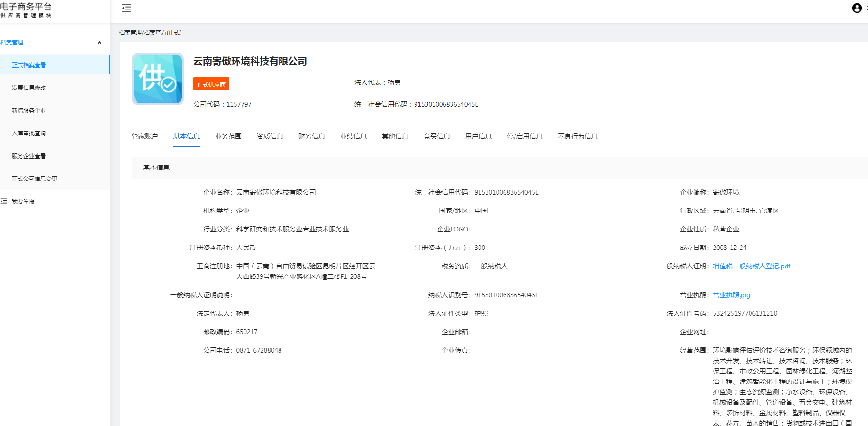Click the 邮政编码 value 650217
The height and width of the screenshot is (426, 868).
247,332
